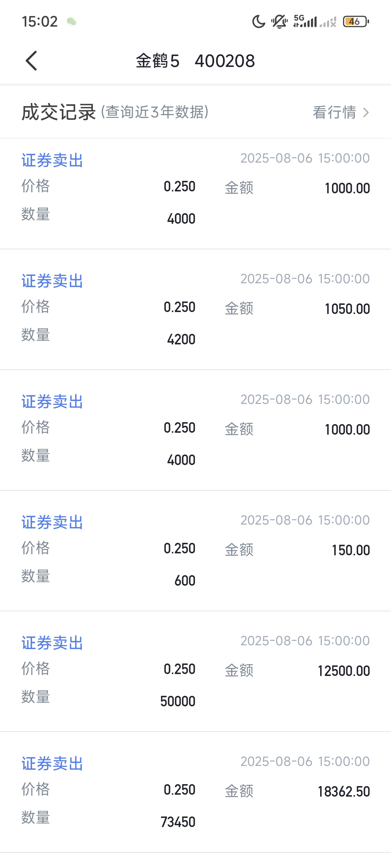Screen dimensions: 391x868
Task: Tap the battery level indicator
Action: [356, 21]
